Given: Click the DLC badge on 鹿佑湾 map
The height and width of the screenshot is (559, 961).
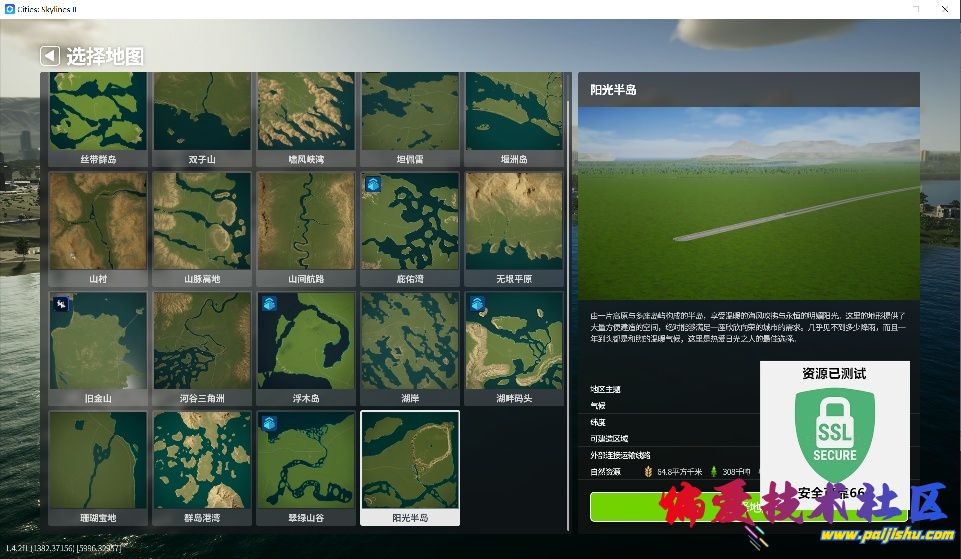Looking at the screenshot, I should [372, 184].
